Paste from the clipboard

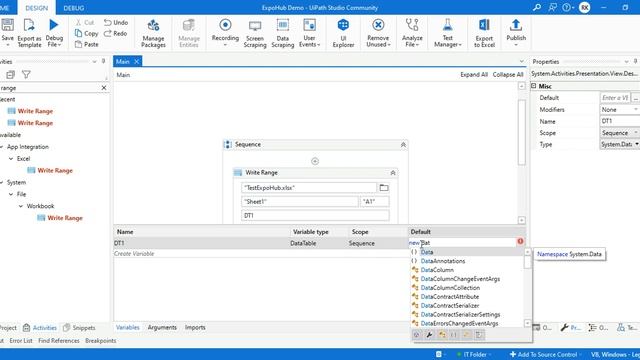[87, 44]
